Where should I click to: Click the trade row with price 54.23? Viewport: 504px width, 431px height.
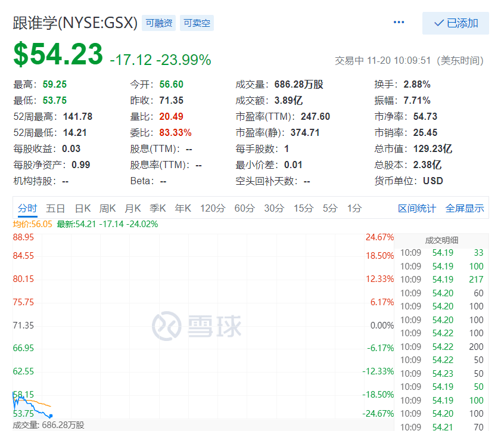point(441,373)
